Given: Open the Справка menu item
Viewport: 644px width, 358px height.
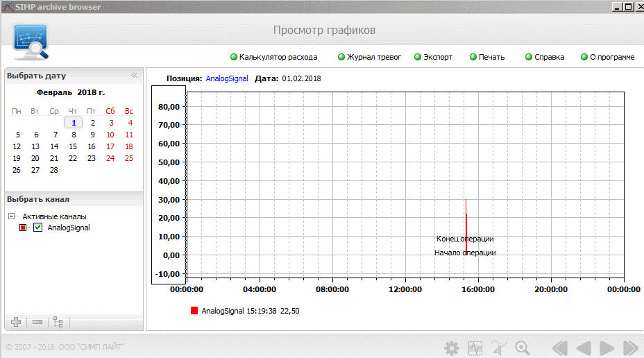Looking at the screenshot, I should pyautogui.click(x=545, y=57).
